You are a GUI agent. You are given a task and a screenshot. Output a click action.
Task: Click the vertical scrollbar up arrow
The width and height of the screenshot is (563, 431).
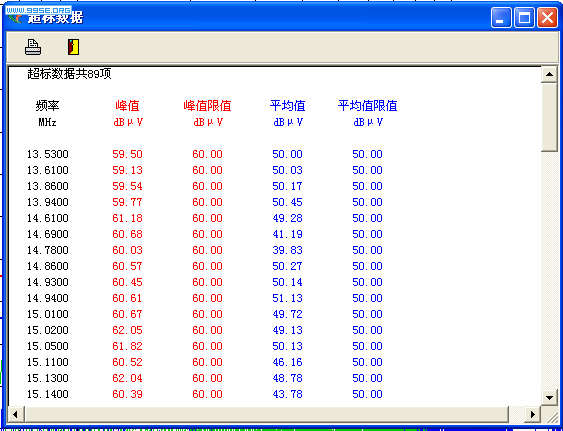coord(549,74)
